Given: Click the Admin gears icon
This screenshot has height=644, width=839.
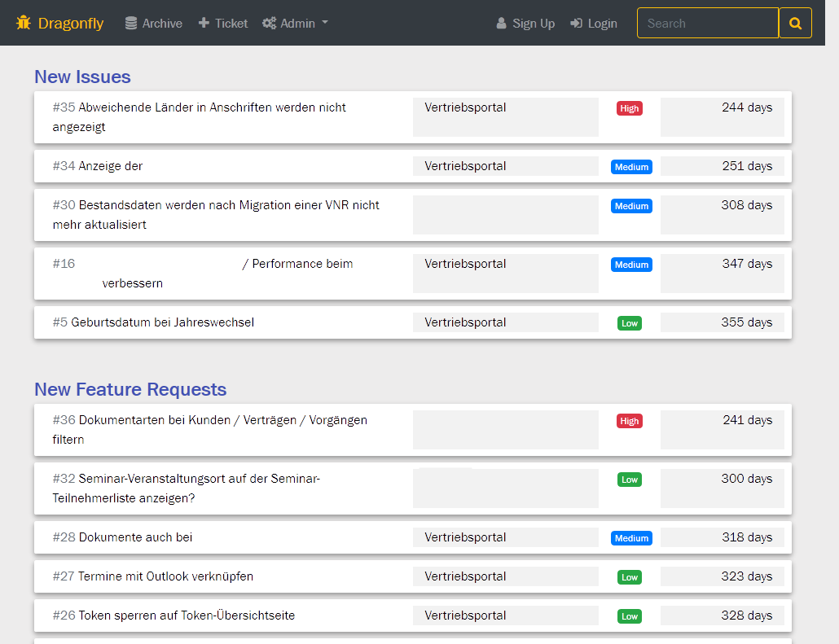Looking at the screenshot, I should pos(270,24).
